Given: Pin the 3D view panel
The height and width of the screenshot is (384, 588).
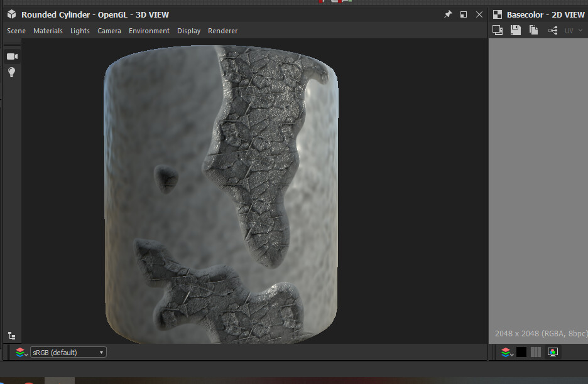Looking at the screenshot, I should tap(448, 14).
